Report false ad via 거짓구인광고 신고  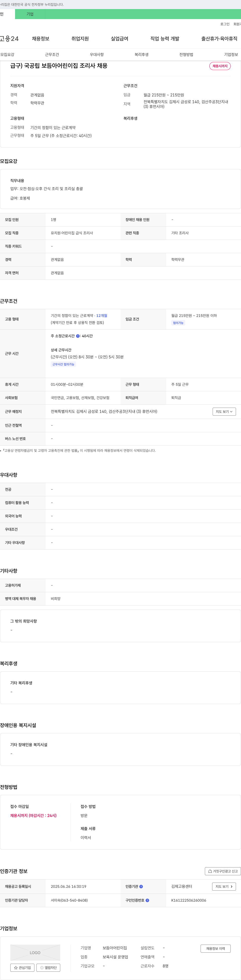pyautogui.click(x=223, y=871)
